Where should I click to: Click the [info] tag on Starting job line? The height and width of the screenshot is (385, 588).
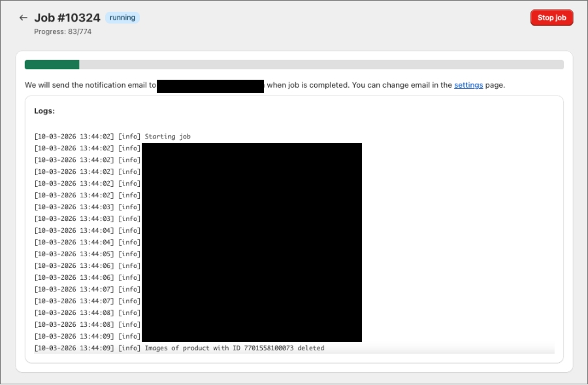pos(129,137)
